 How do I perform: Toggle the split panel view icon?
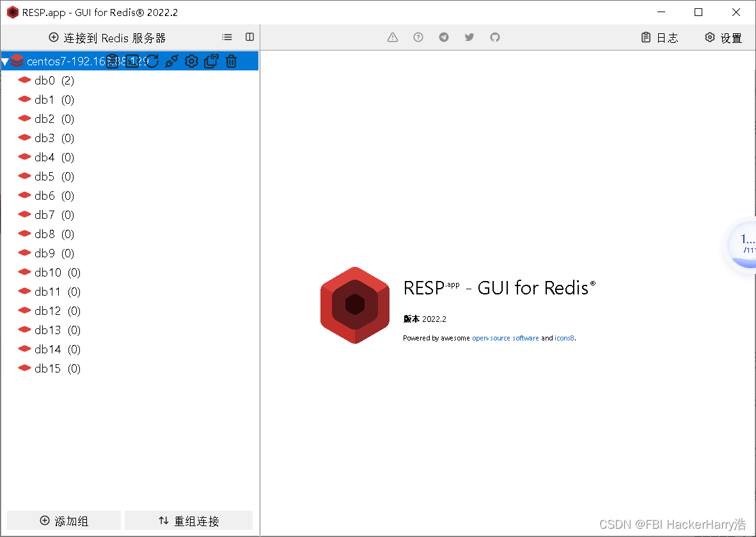coord(249,36)
